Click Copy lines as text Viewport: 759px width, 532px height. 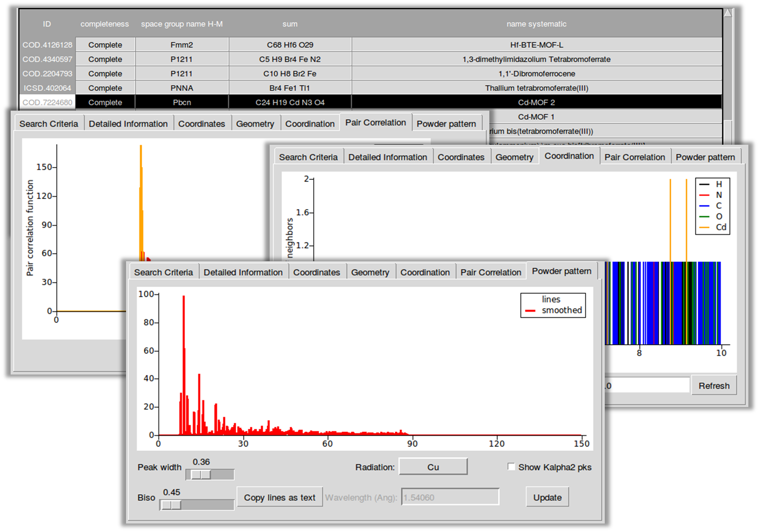tap(280, 497)
